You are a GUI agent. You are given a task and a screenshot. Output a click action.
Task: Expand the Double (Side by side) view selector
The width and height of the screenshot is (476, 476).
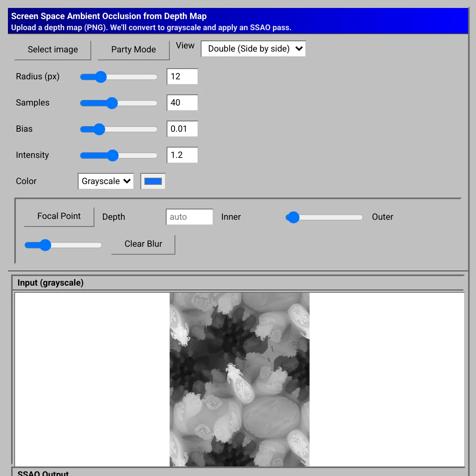point(253,48)
